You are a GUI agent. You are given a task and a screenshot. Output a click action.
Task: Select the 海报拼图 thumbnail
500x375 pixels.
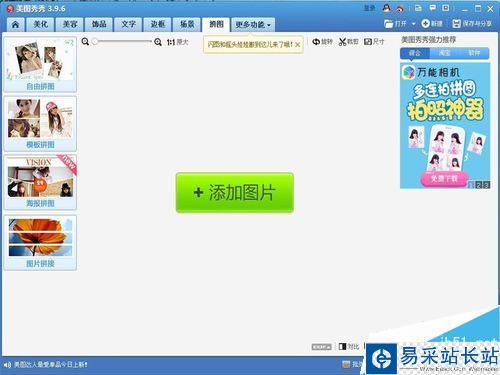coord(40,182)
